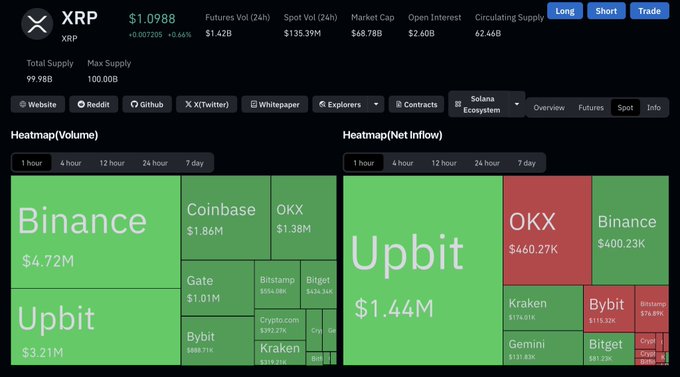Switch to the Info tab
The image size is (680, 377).
tap(654, 108)
